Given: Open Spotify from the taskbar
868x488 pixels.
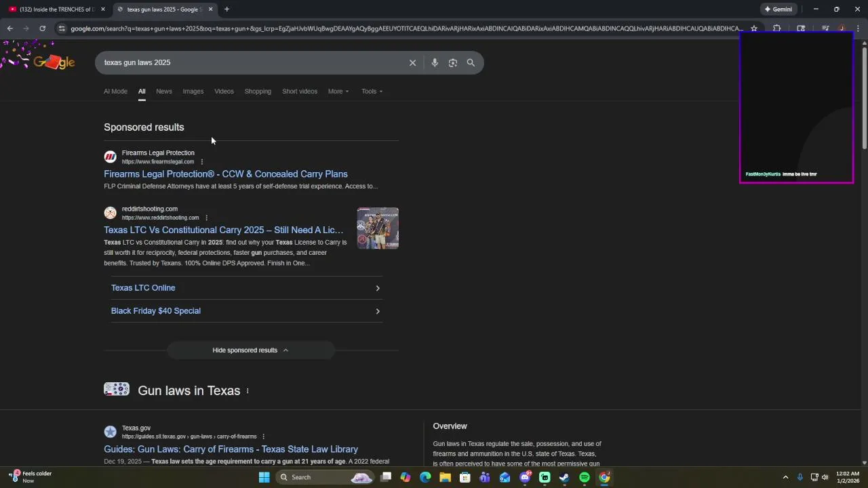Looking at the screenshot, I should pos(585,477).
